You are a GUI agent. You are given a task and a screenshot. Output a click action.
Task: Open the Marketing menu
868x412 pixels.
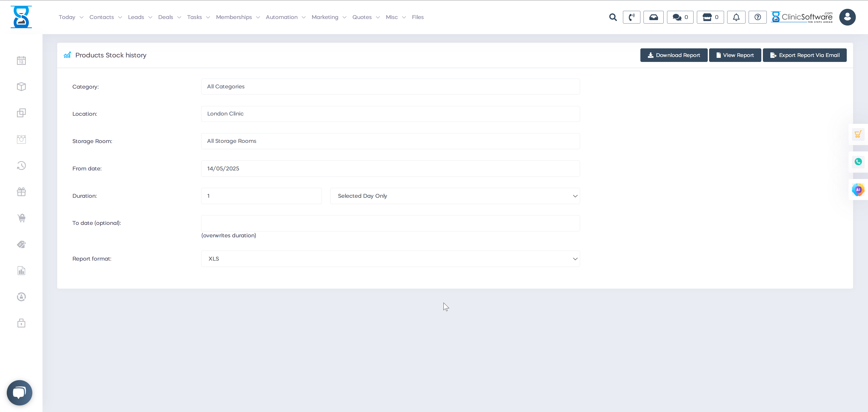coord(325,17)
